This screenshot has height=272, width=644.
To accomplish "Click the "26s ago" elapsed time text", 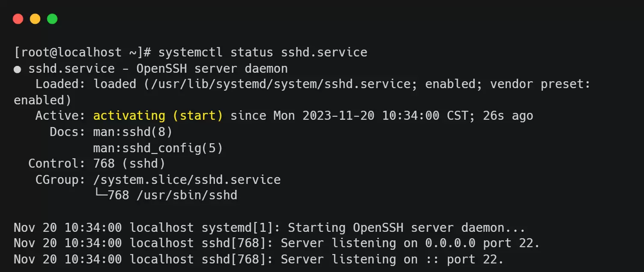I will coord(508,116).
